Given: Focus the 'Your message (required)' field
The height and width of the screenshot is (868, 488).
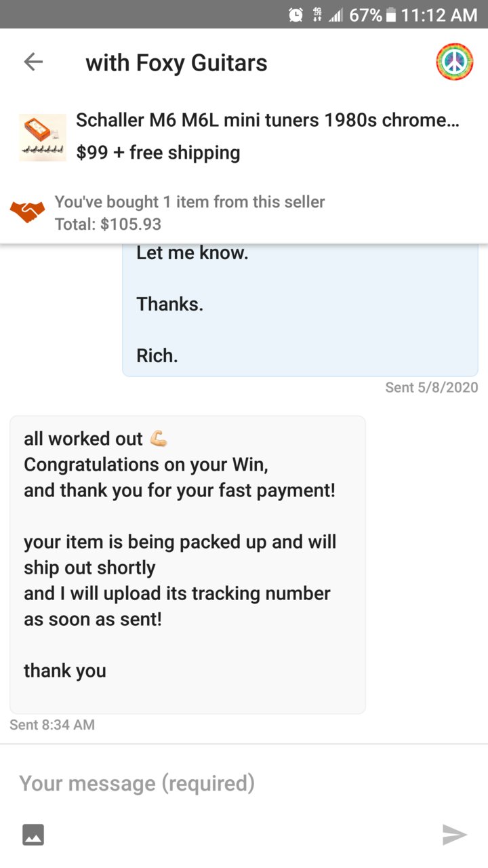Looking at the screenshot, I should pos(244,783).
